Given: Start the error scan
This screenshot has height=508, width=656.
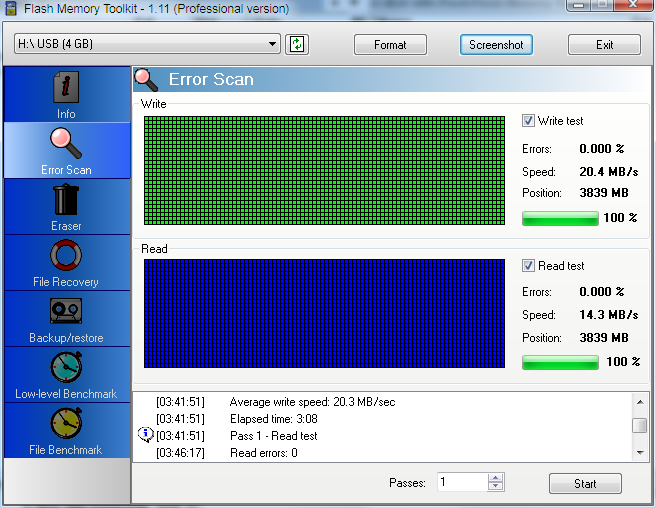Looking at the screenshot, I should tap(585, 484).
